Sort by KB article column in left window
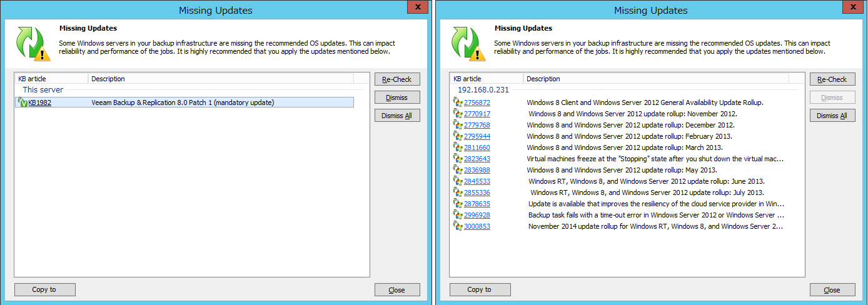 51,79
